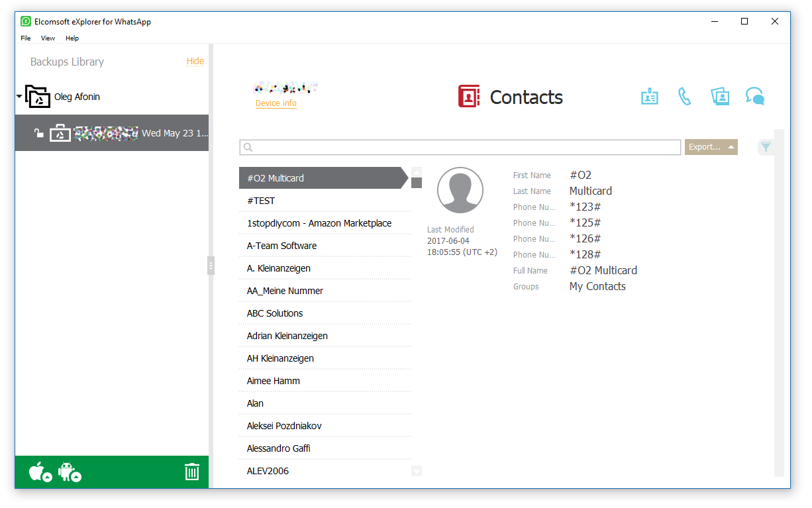Click the contact avatar placeholder
This screenshot has height=508, width=812.
[x=460, y=190]
